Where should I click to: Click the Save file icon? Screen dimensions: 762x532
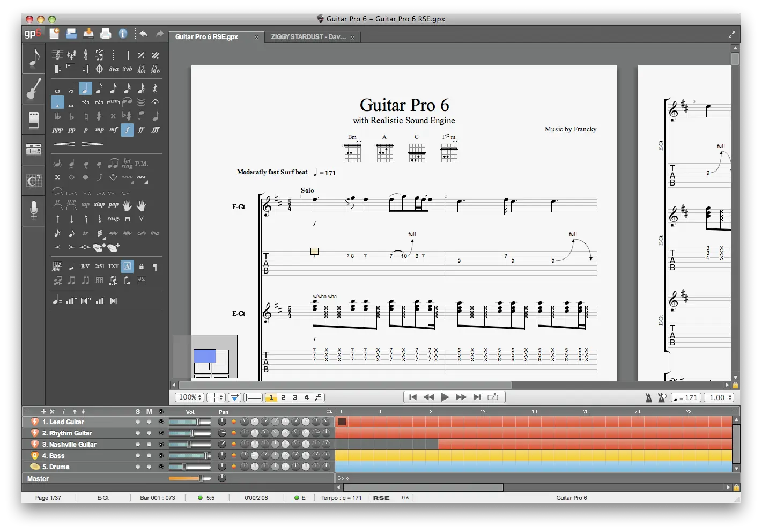click(88, 33)
